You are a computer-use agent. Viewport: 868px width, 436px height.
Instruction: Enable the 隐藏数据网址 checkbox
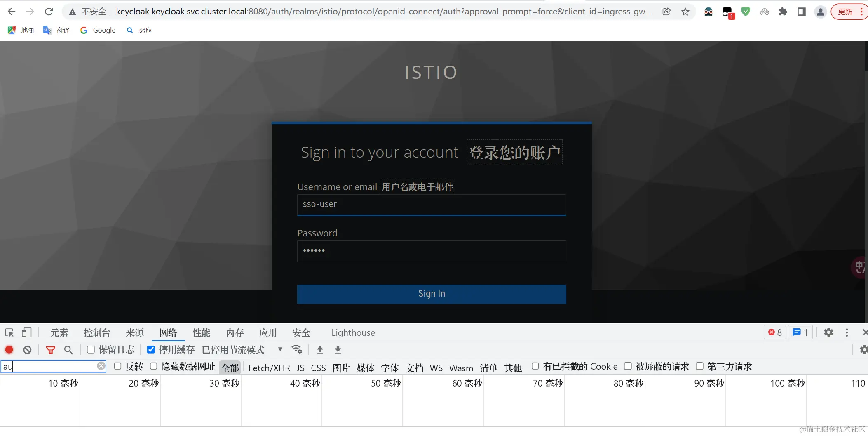pyautogui.click(x=153, y=366)
